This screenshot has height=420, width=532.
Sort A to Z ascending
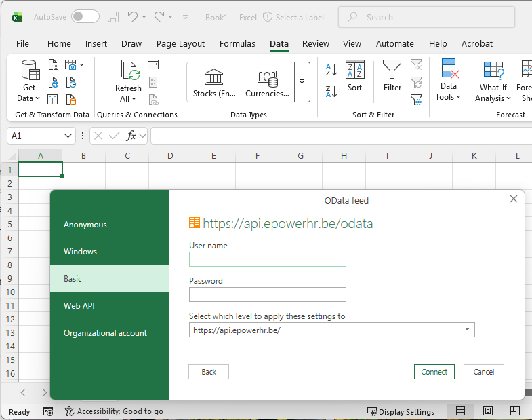[x=331, y=70]
